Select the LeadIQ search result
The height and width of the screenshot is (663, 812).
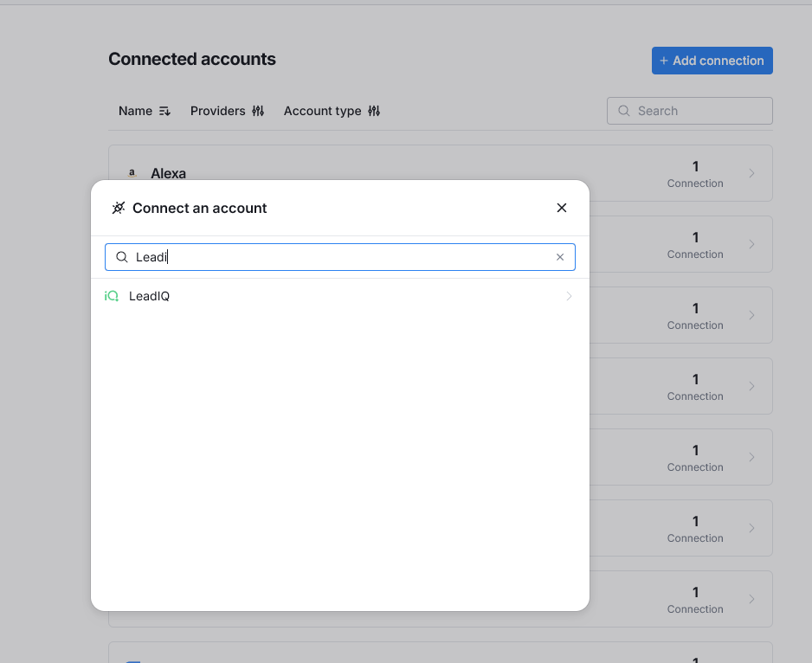pos(339,296)
